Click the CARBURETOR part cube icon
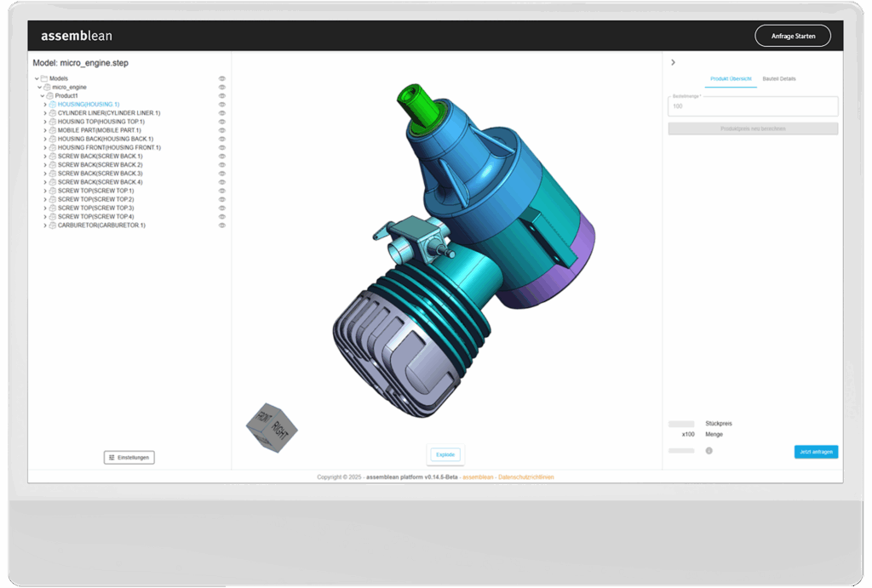The width and height of the screenshot is (872, 588). 52,225
